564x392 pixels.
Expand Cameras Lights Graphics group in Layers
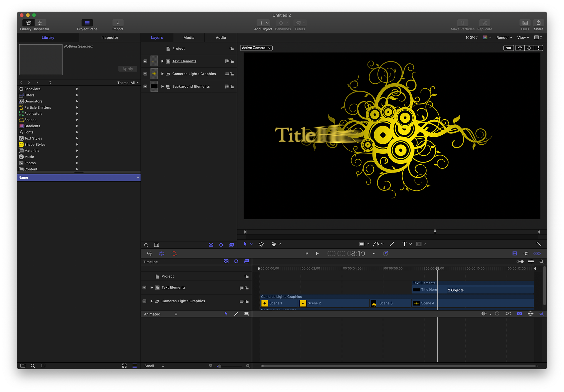coord(162,74)
